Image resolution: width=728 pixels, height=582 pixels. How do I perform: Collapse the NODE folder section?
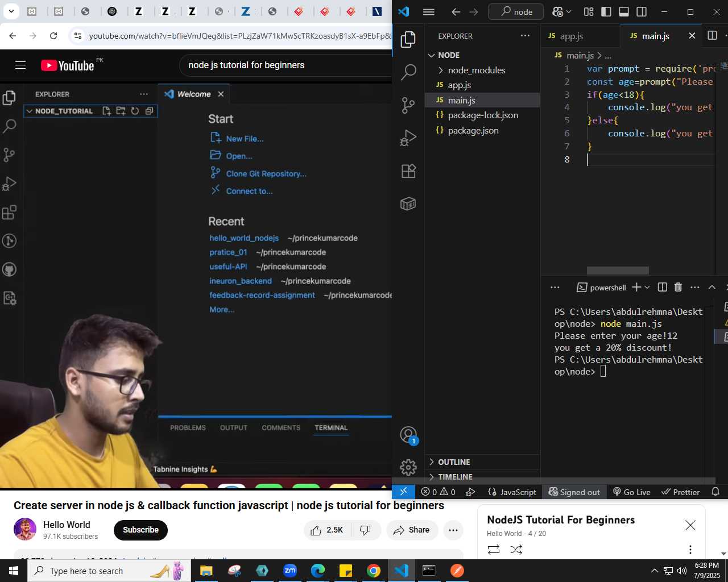coord(482,55)
